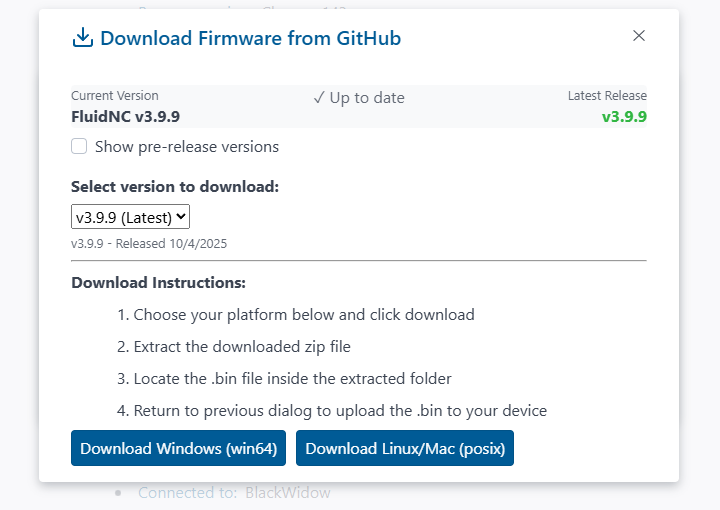Click the green v3.9.9 latest release number
720x510 pixels.
pos(624,117)
